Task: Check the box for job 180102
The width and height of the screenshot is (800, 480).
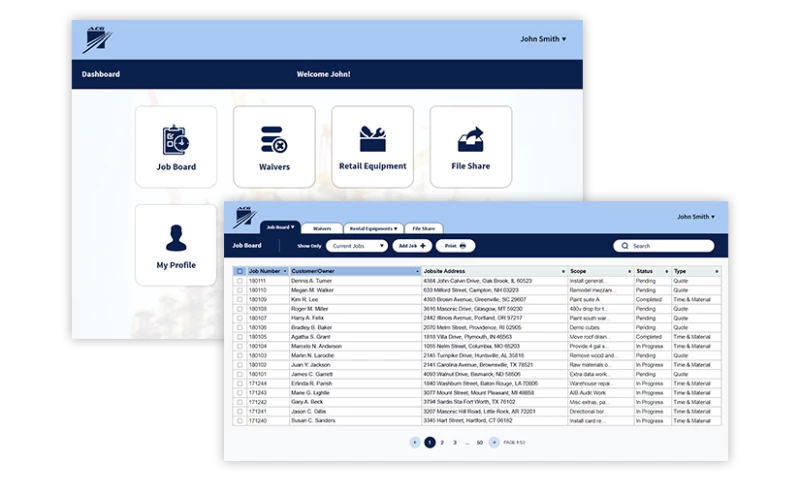Action: tap(240, 365)
